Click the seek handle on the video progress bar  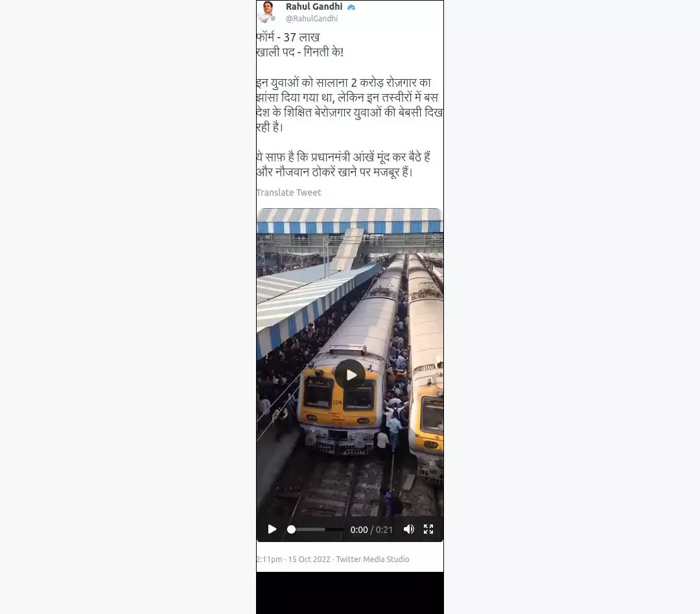[x=292, y=530]
